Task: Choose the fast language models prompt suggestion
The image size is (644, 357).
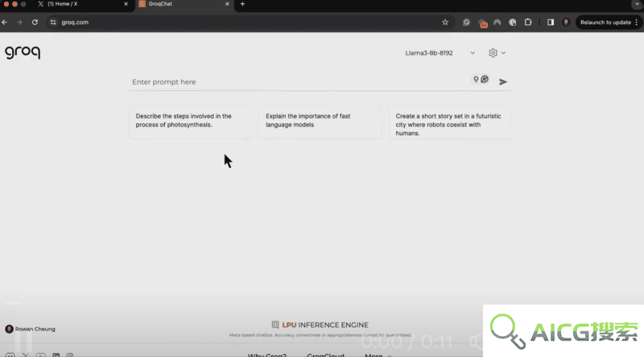Action: coord(320,122)
